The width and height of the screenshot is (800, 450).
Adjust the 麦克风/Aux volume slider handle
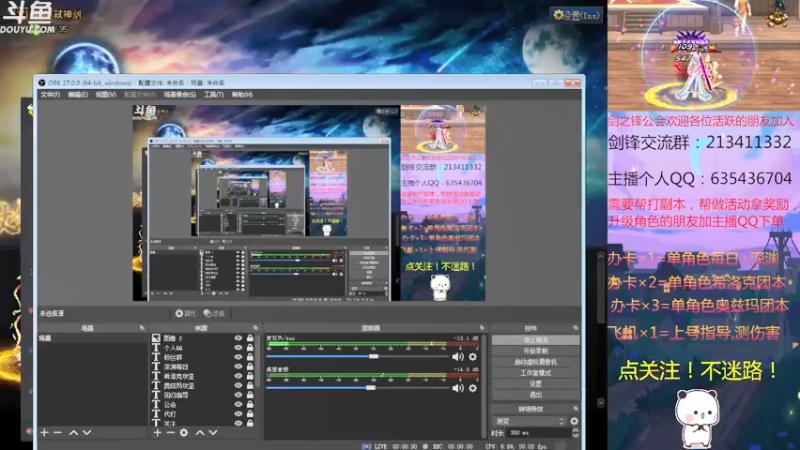373,356
